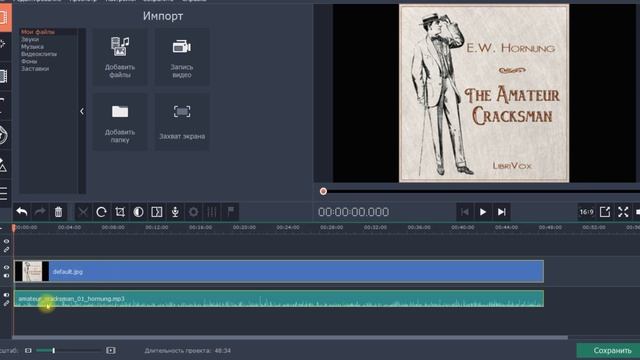Select the Звуки category
The height and width of the screenshot is (360, 640).
point(30,40)
